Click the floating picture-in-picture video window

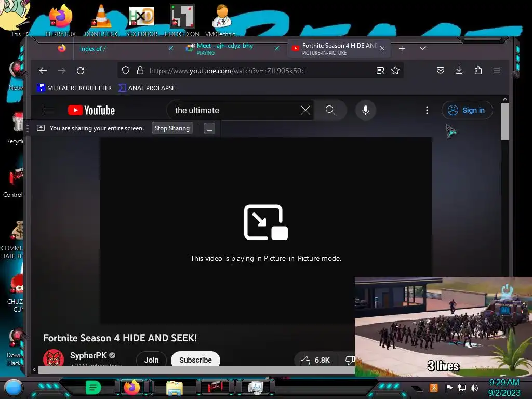[443, 327]
